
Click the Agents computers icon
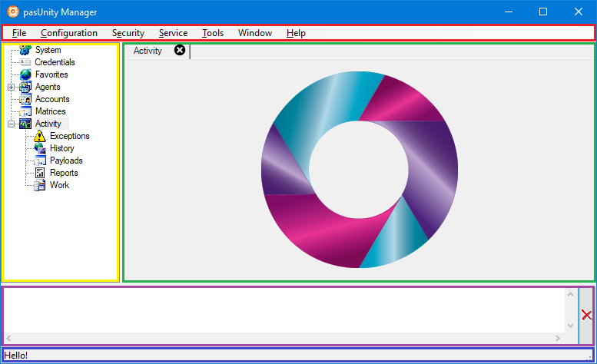click(x=25, y=87)
